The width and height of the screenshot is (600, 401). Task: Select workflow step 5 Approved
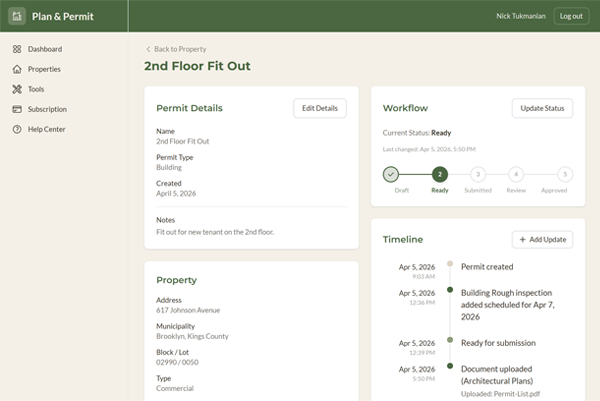(x=565, y=174)
